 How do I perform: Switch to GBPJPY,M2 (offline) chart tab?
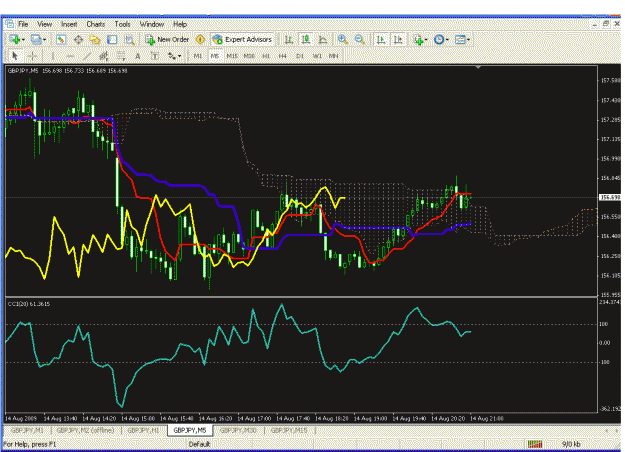tap(85, 431)
